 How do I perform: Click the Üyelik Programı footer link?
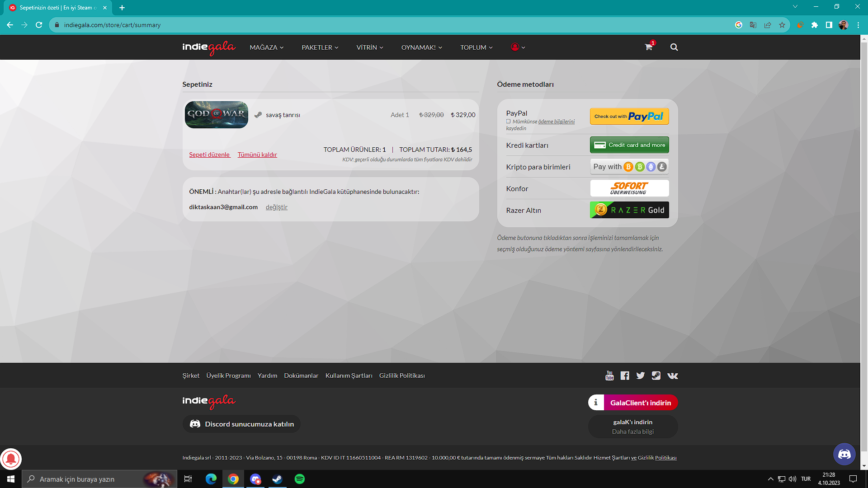pos(228,376)
